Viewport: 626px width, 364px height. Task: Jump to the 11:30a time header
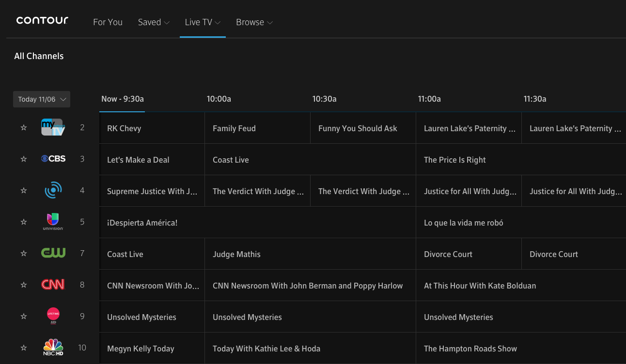click(535, 99)
